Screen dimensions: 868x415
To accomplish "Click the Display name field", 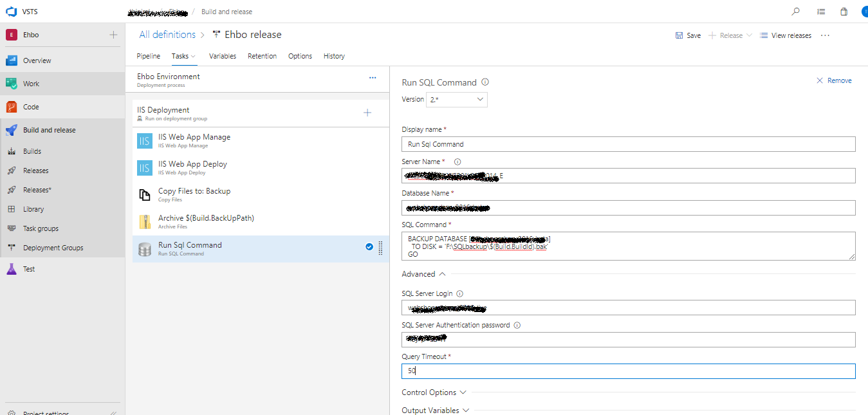I will 629,144.
